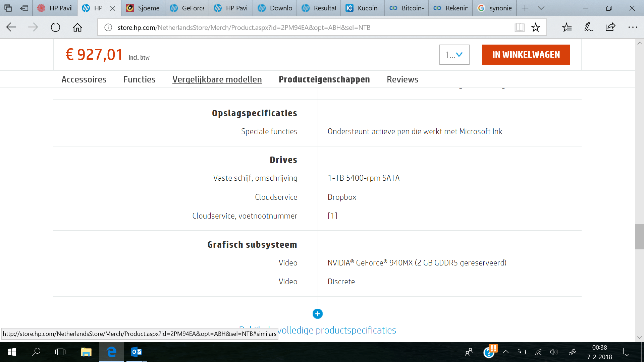
Task: Click the Share page icon
Action: coord(610,27)
